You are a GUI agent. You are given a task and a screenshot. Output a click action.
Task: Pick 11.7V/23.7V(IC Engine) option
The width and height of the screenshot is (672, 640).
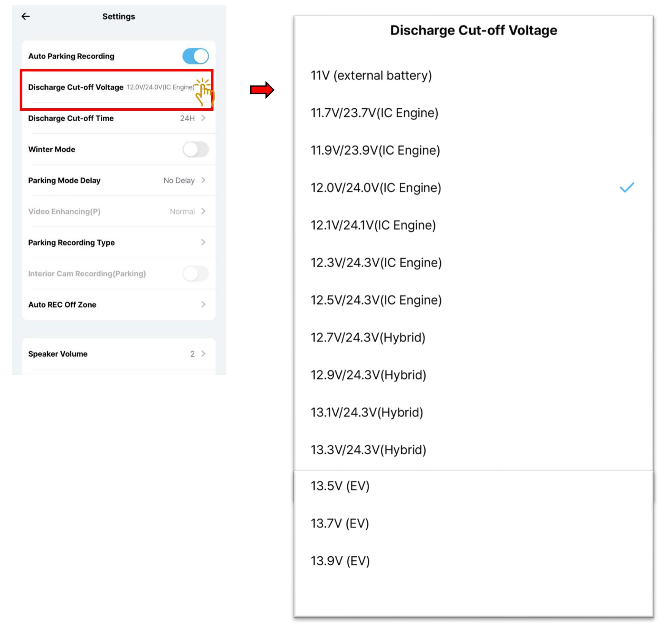(x=374, y=113)
